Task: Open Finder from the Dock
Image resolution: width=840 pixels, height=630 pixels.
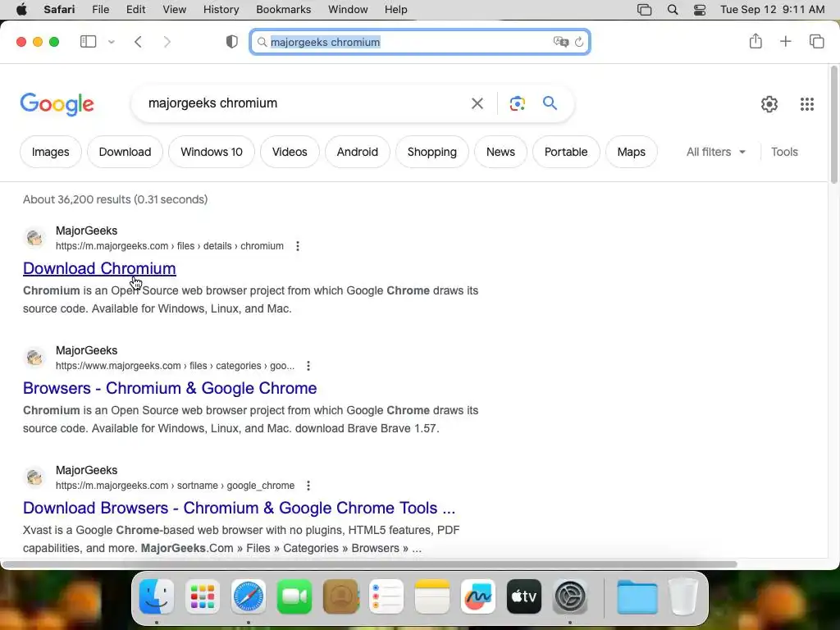Action: tap(157, 597)
